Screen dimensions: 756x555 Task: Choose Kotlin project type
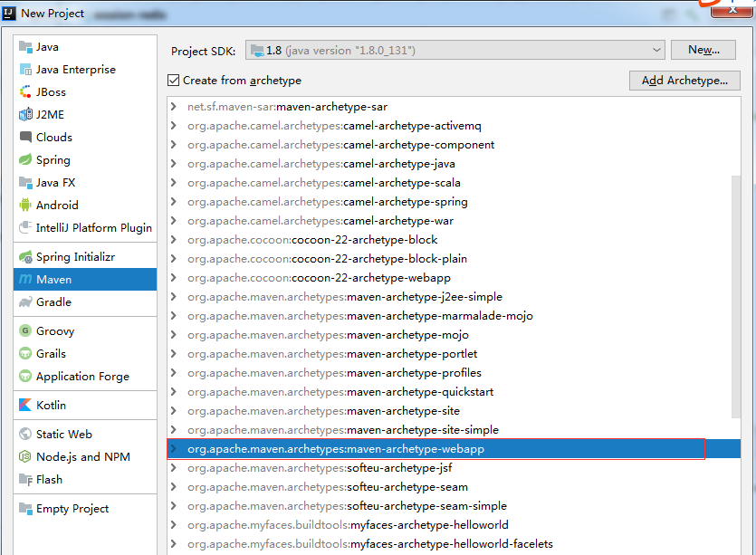click(x=85, y=405)
